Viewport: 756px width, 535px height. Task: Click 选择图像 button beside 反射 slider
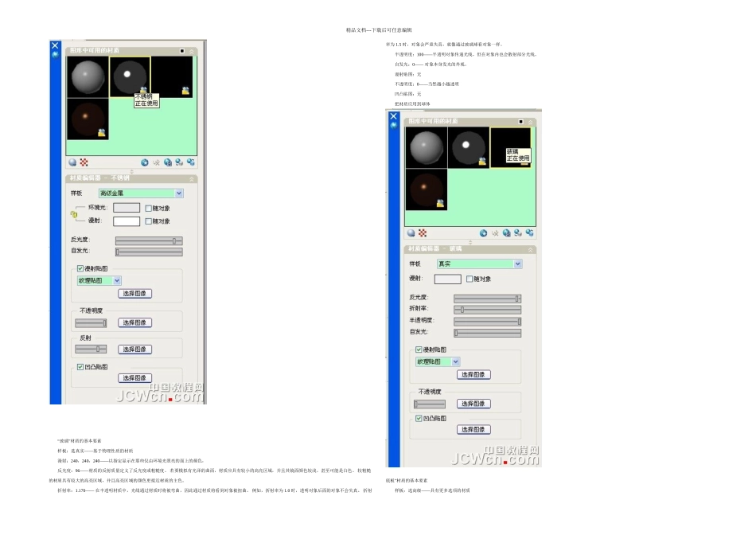[x=135, y=350]
